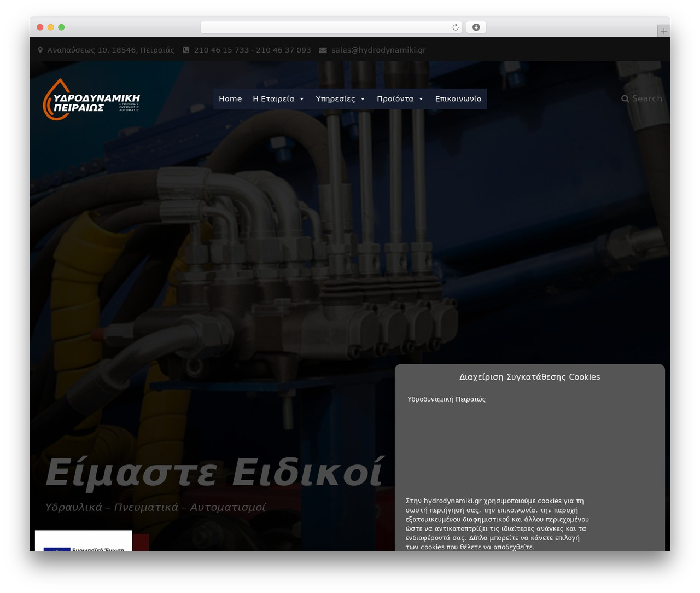The height and width of the screenshot is (593, 700).
Task: Click the cookie notice paragraph about hydrodynamiki.gr
Action: (x=497, y=524)
